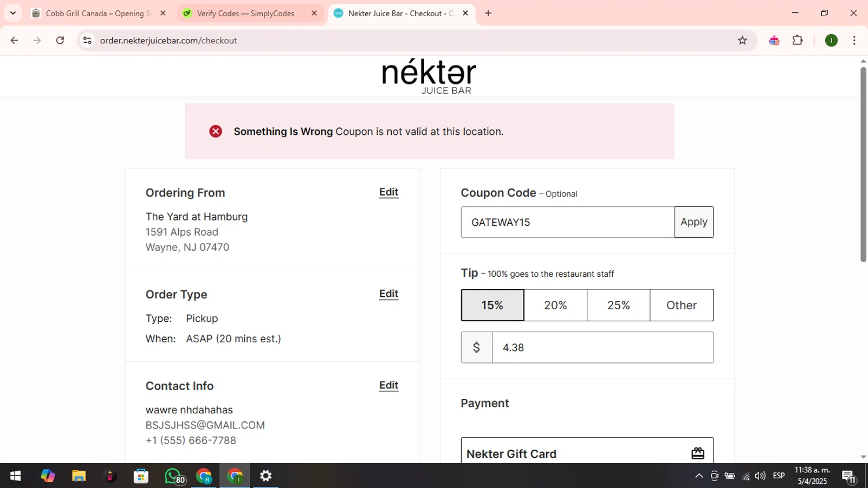
Task: Open the Windows Start menu
Action: point(16,476)
